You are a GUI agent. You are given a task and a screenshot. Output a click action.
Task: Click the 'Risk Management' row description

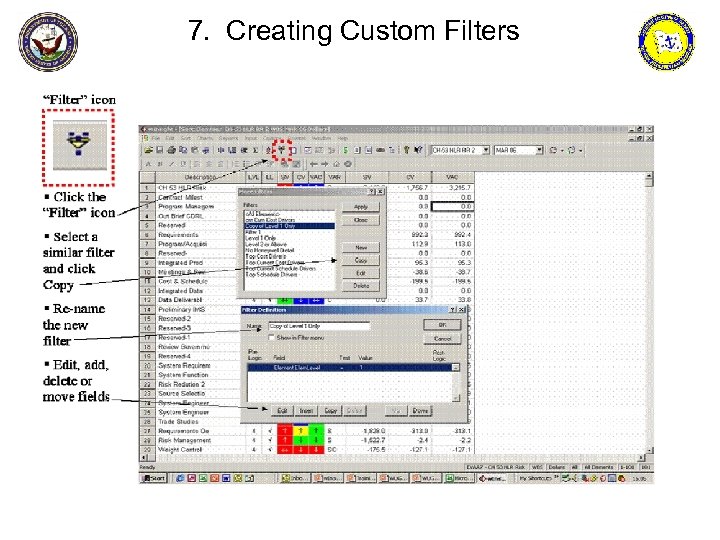point(185,440)
